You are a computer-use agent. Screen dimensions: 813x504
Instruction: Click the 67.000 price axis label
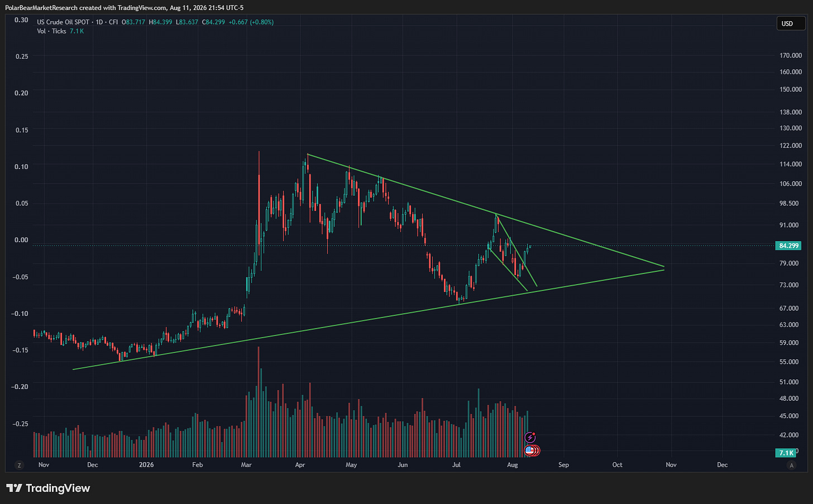click(x=790, y=308)
